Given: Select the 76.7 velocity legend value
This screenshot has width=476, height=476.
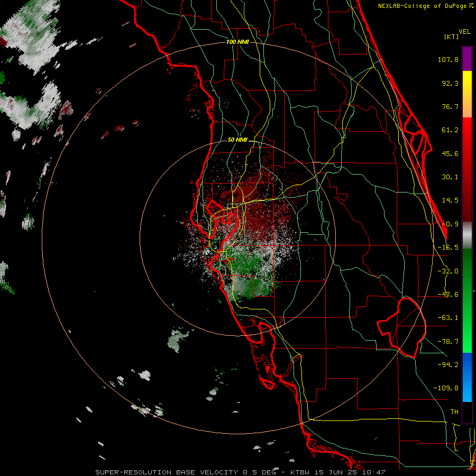Looking at the screenshot, I should pyautogui.click(x=450, y=106).
